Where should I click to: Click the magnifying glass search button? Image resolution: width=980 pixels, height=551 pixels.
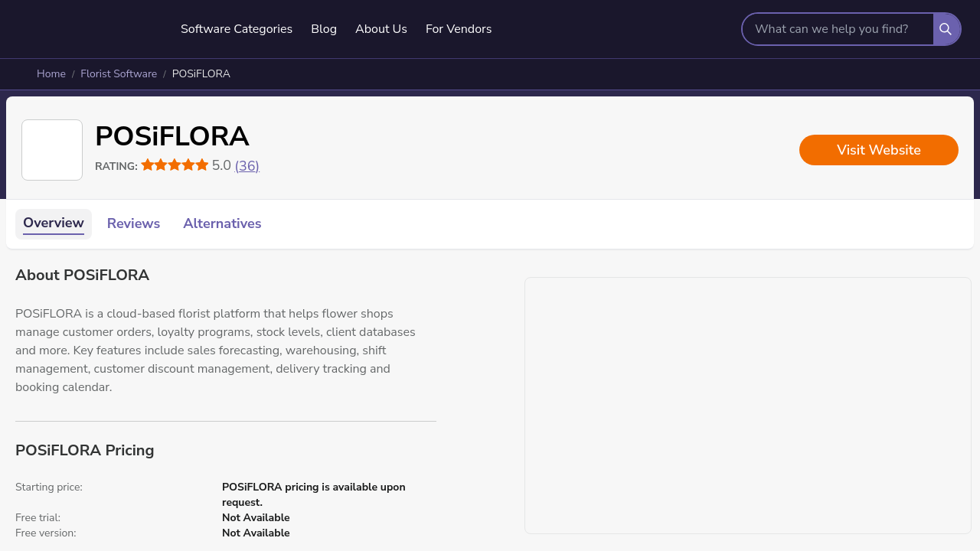pos(946,29)
